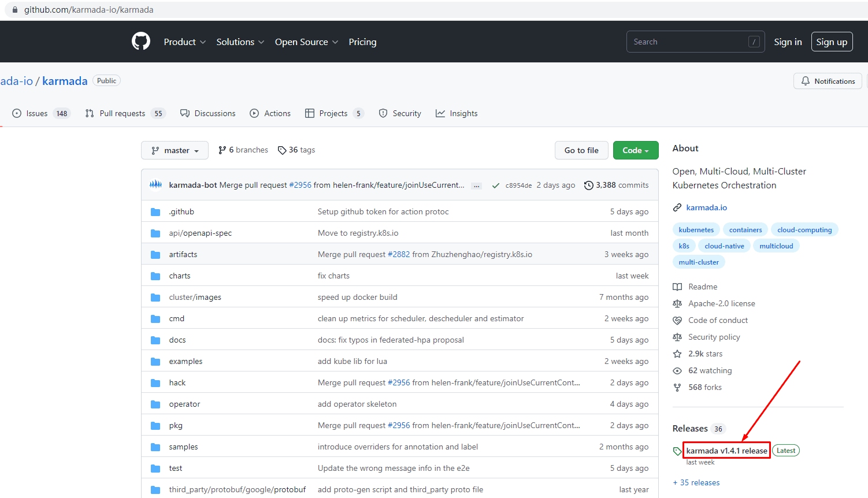Screen dimensions: 868x498
Task: Open folder icon for hack
Action: (155, 383)
